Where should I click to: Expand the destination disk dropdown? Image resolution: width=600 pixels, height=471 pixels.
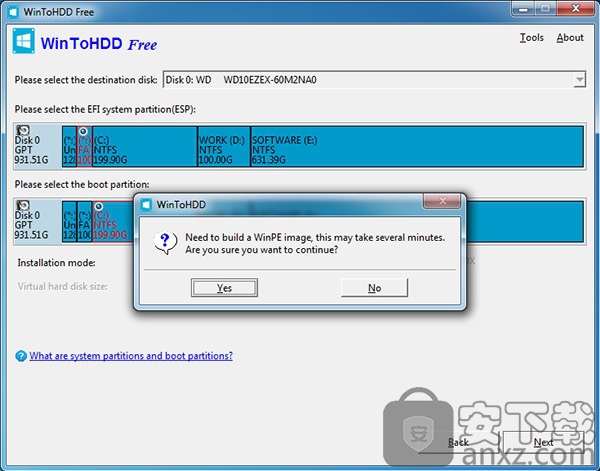(x=580, y=80)
